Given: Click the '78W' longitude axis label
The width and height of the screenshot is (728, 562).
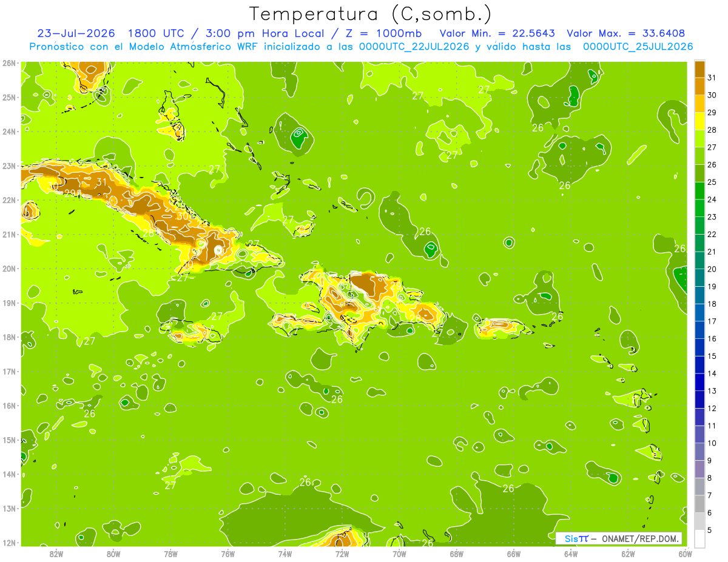Looking at the screenshot, I should point(170,554).
